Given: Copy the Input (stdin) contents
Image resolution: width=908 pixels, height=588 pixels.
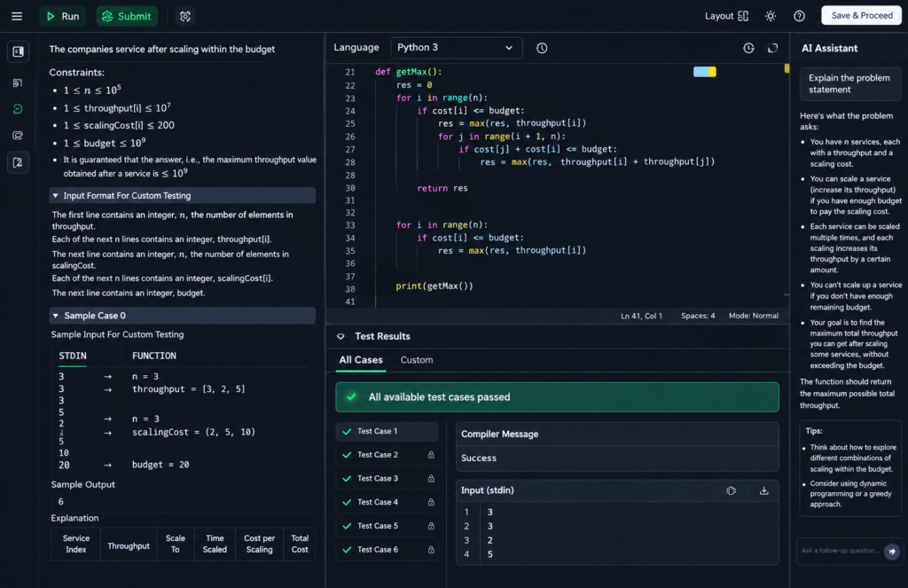Looking at the screenshot, I should click(732, 490).
